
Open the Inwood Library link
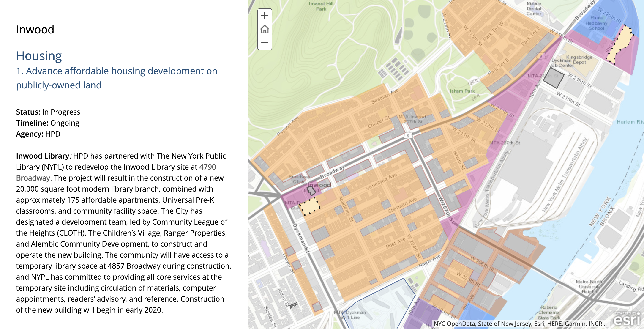[43, 156]
